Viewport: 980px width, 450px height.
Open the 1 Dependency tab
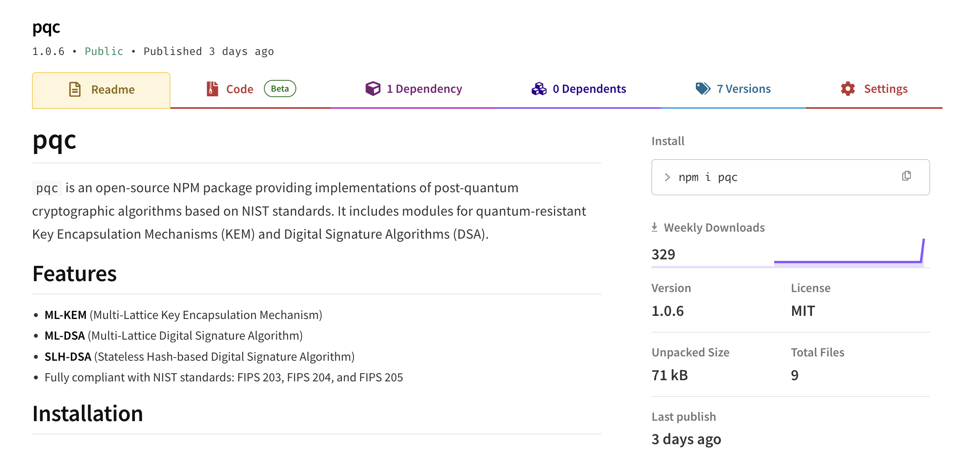pyautogui.click(x=424, y=89)
